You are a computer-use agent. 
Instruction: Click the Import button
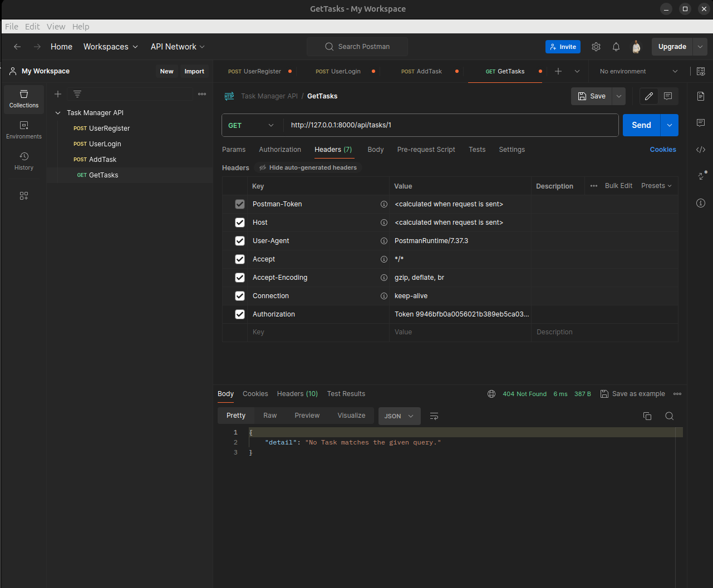194,71
